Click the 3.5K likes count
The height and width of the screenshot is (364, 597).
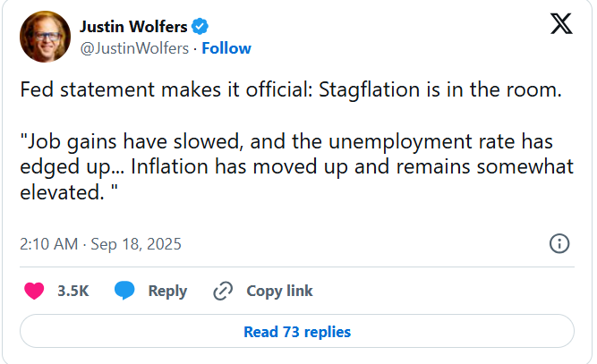point(72,291)
